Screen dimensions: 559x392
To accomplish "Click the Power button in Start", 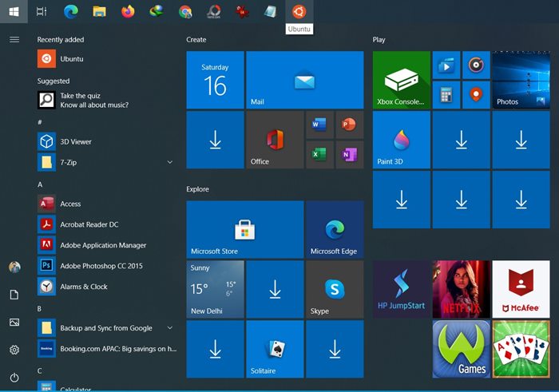I will point(14,378).
